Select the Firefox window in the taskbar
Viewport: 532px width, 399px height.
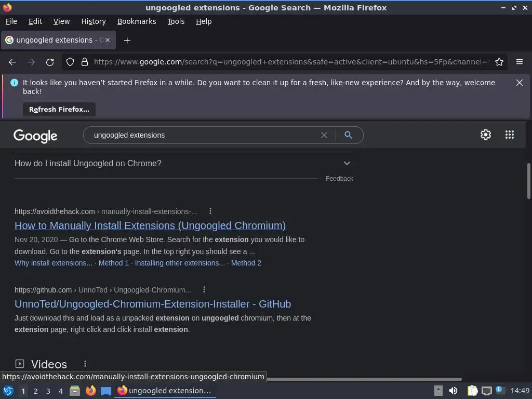pyautogui.click(x=165, y=391)
